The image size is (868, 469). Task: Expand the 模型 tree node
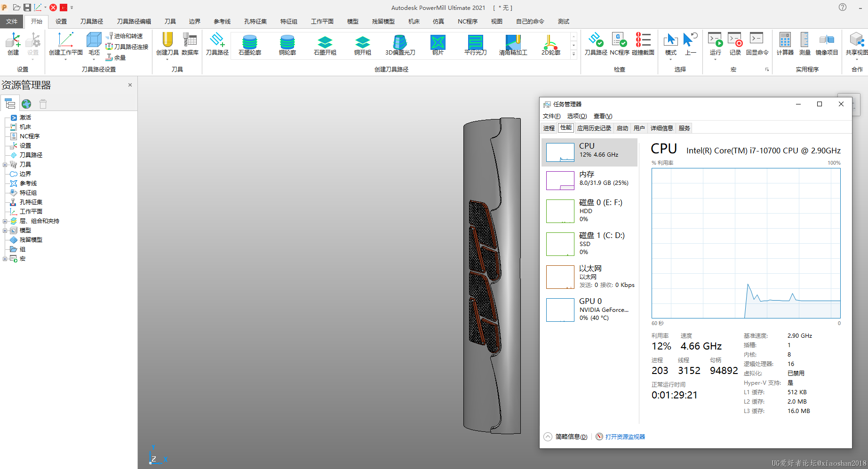pos(5,231)
